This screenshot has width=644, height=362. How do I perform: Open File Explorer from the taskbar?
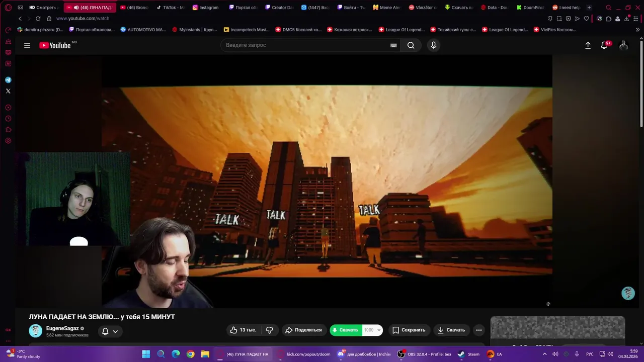pyautogui.click(x=205, y=354)
